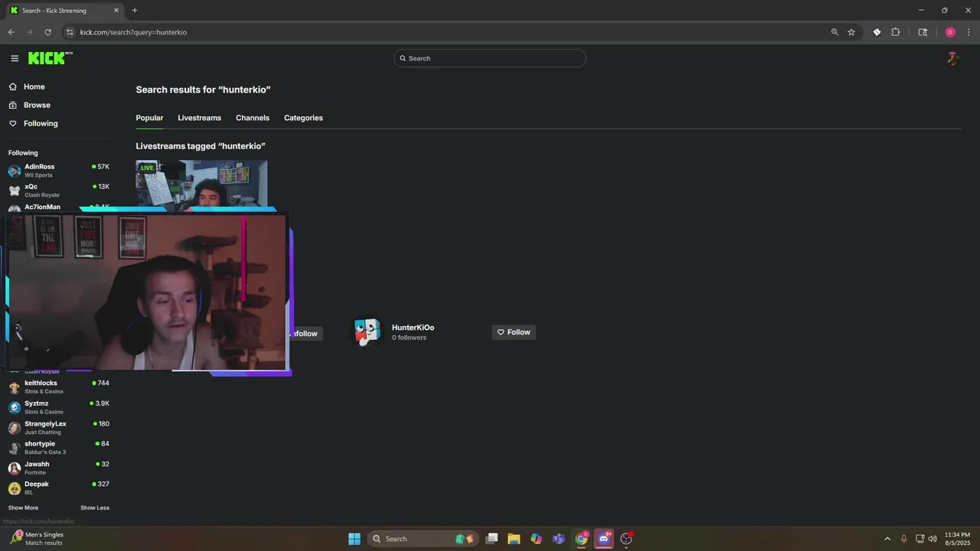Screen dimensions: 980x551
Task: Open shortypie channel avatar
Action: (15, 448)
